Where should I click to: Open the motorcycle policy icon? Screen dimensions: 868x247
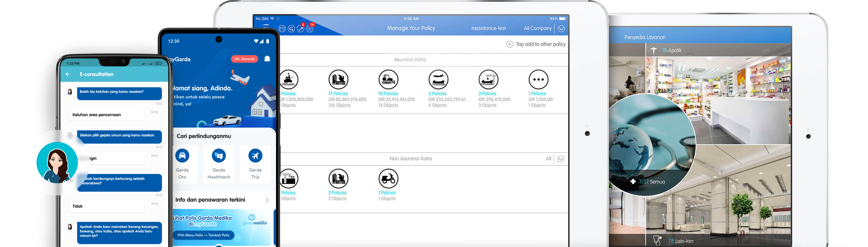(x=388, y=178)
